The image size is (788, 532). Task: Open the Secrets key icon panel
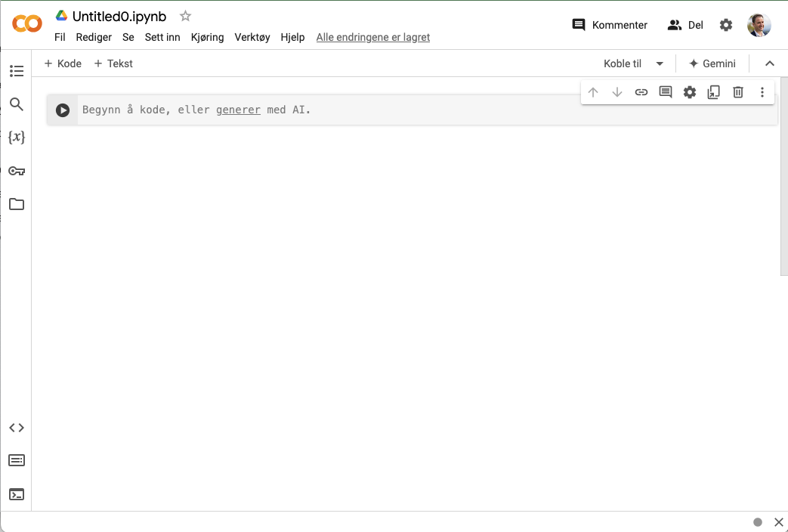[17, 171]
